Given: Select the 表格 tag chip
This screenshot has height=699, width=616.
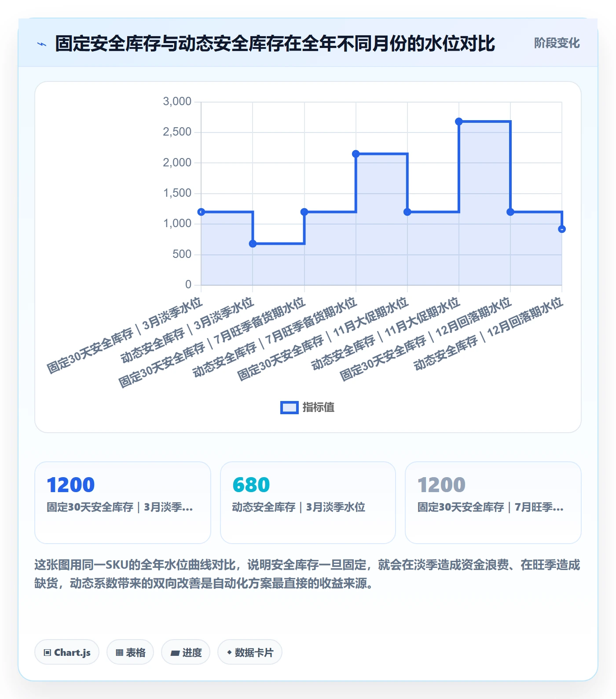Looking at the screenshot, I should 130,652.
